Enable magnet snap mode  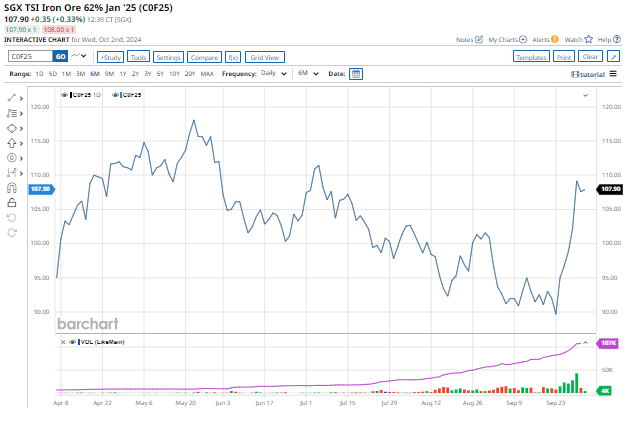pos(12,187)
